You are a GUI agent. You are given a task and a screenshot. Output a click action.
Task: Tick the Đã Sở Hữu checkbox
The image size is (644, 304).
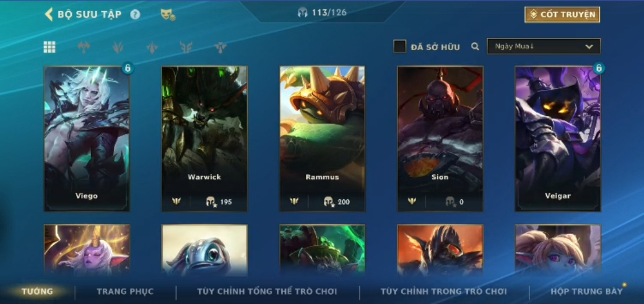(399, 46)
